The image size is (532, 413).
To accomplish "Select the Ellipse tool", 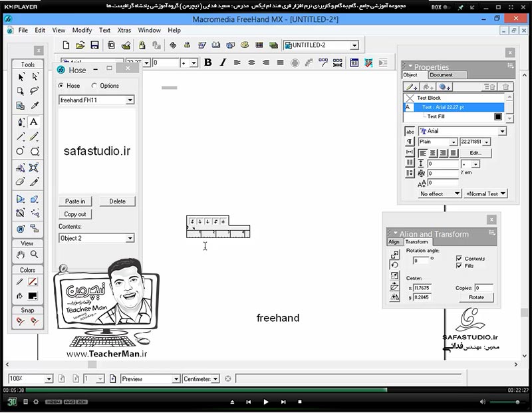I will pyautogui.click(x=21, y=151).
